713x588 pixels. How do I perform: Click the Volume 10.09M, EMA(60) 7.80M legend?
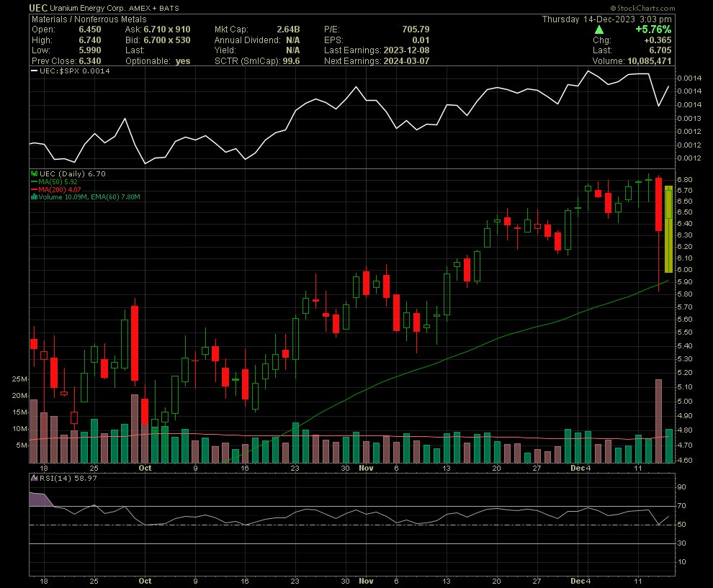(x=89, y=196)
